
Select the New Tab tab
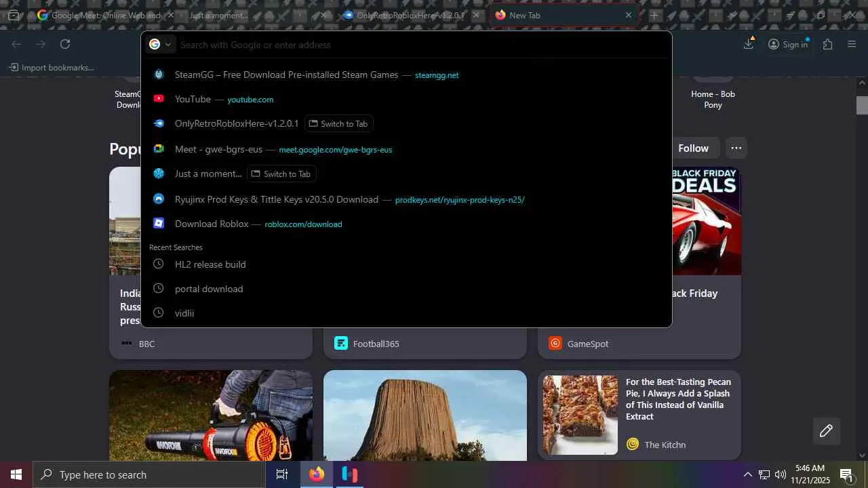[x=564, y=15]
